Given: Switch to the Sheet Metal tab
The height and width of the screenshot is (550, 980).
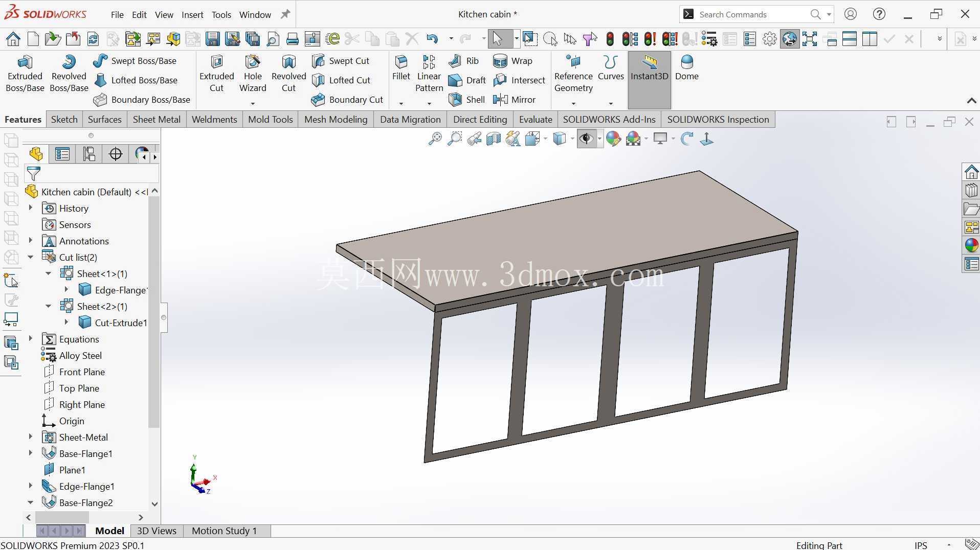Looking at the screenshot, I should coord(157,120).
